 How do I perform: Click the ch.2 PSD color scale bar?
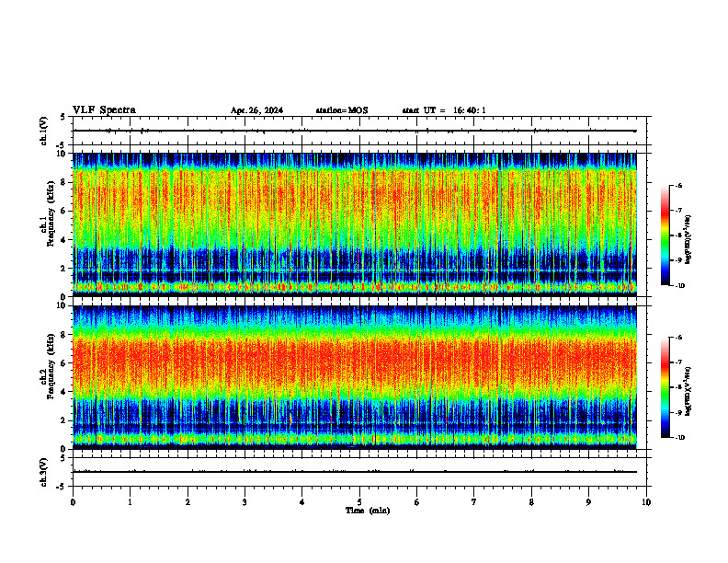[x=665, y=387]
